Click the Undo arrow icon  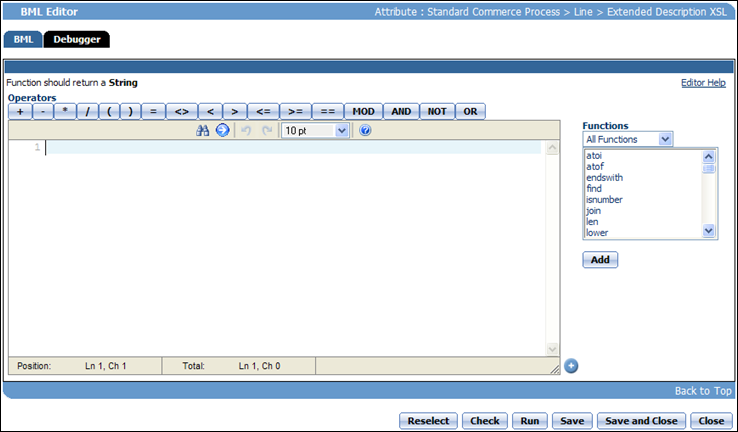(x=246, y=130)
